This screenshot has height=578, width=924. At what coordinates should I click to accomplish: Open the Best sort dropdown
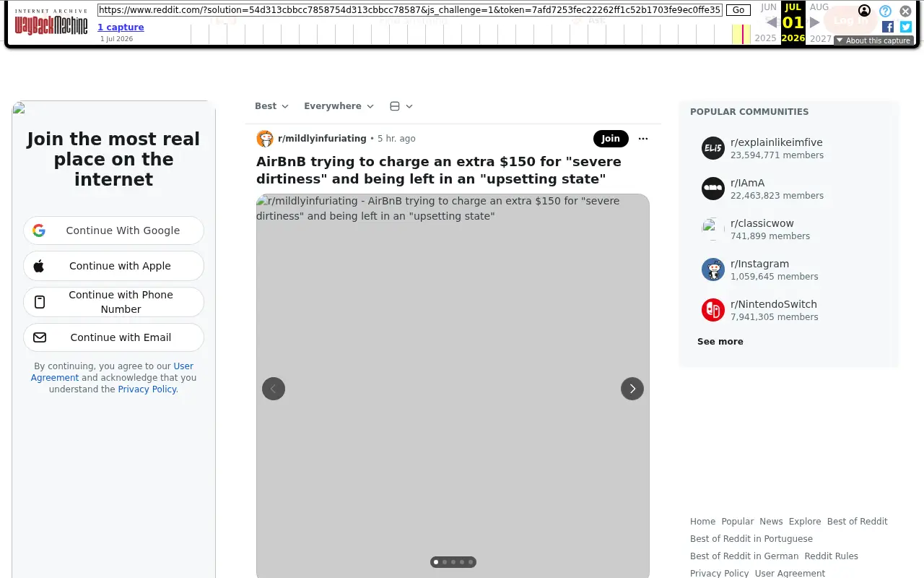click(x=271, y=106)
